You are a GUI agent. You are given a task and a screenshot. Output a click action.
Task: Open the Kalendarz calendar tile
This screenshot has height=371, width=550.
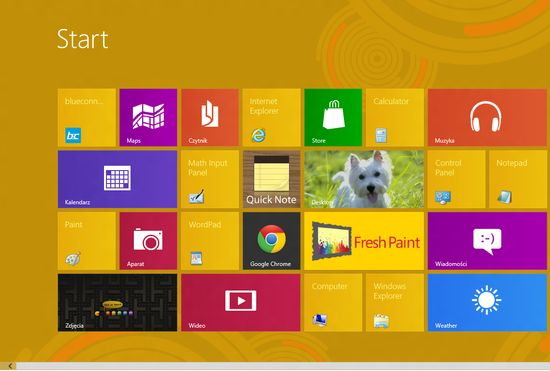[118, 179]
